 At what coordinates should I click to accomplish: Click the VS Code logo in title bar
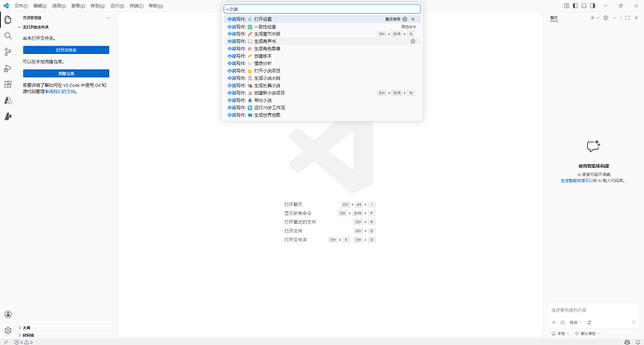pos(6,6)
